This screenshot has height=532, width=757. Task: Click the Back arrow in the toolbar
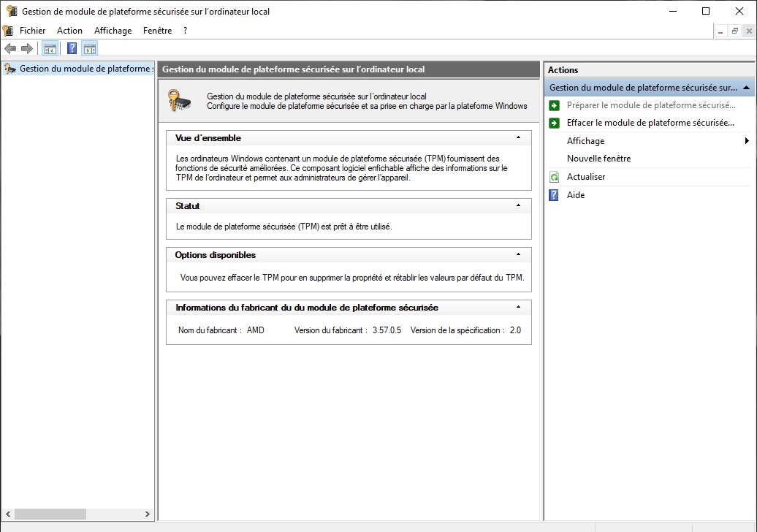click(x=10, y=49)
